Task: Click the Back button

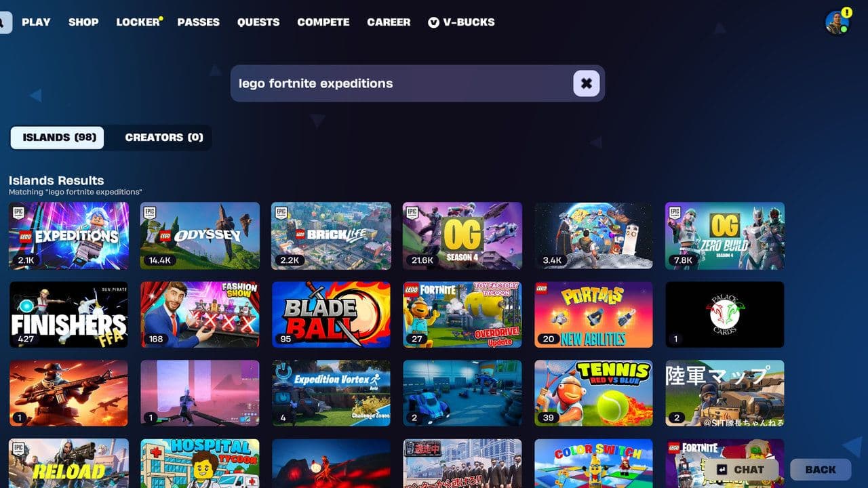Action: [x=821, y=469]
